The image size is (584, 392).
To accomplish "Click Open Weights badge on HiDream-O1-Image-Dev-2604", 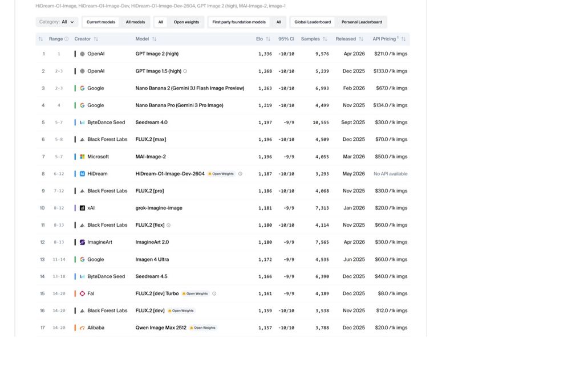I will 221,174.
